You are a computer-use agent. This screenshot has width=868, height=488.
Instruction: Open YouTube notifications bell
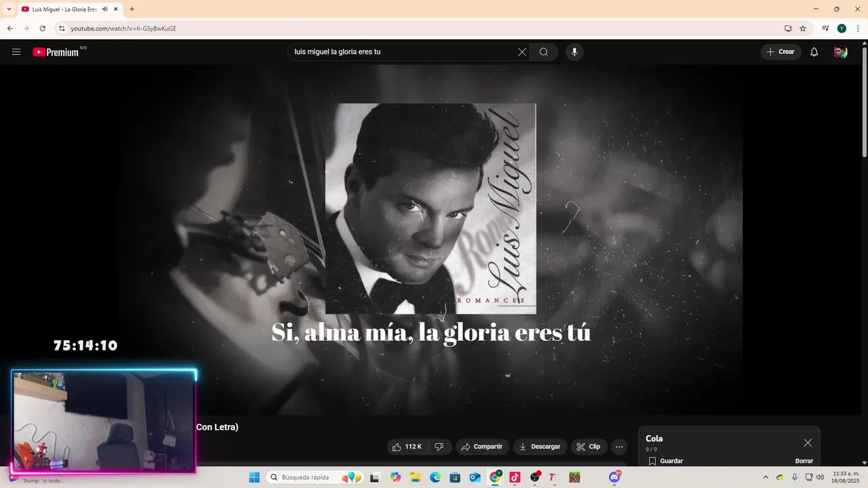click(x=814, y=52)
